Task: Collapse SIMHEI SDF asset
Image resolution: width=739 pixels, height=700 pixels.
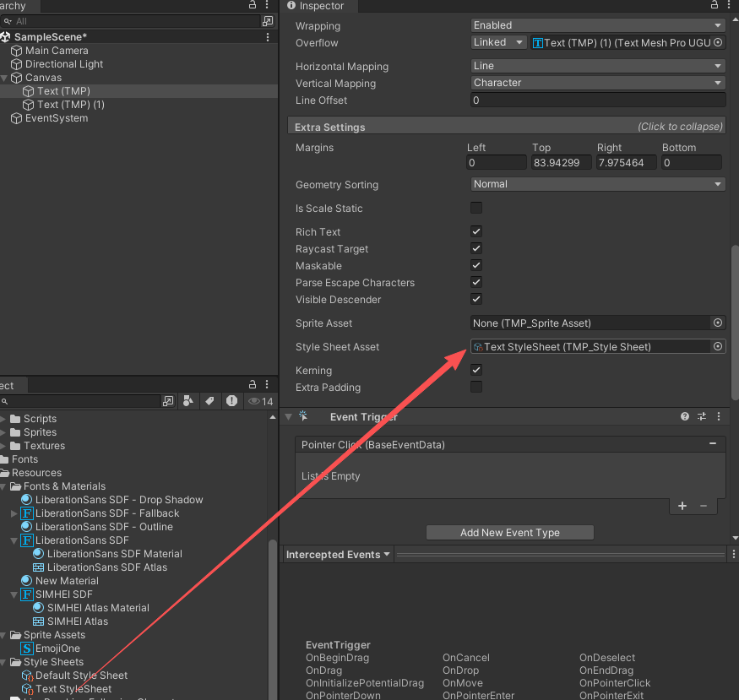Action: click(x=14, y=594)
